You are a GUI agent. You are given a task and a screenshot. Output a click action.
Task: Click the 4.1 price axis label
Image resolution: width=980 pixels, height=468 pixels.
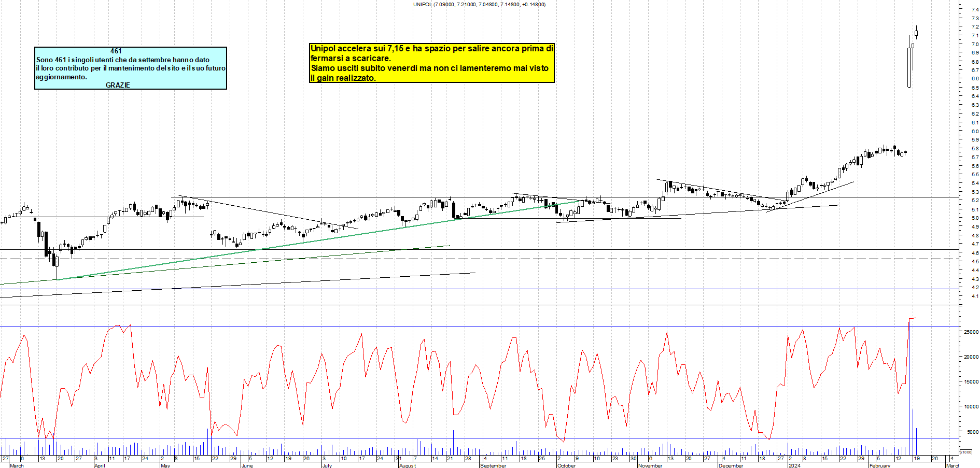[975, 296]
